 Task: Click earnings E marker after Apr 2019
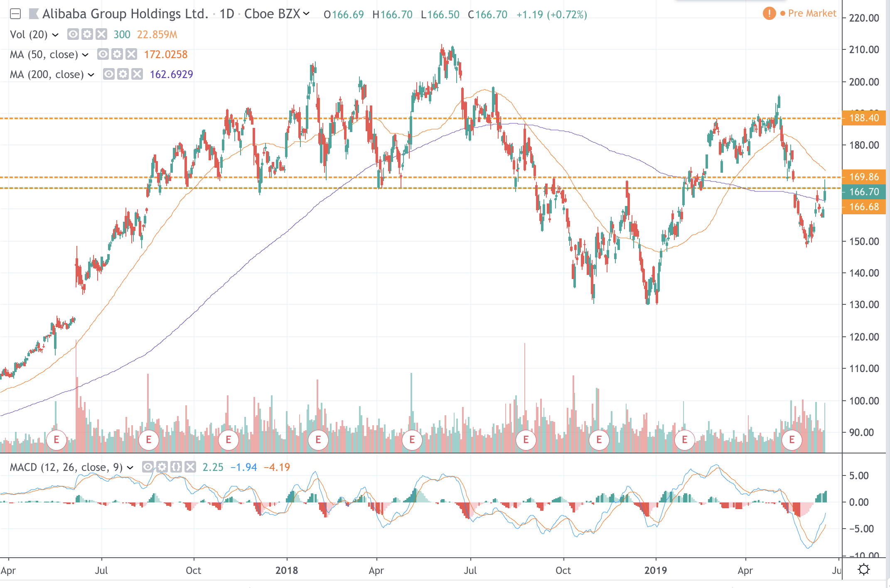[x=792, y=440]
